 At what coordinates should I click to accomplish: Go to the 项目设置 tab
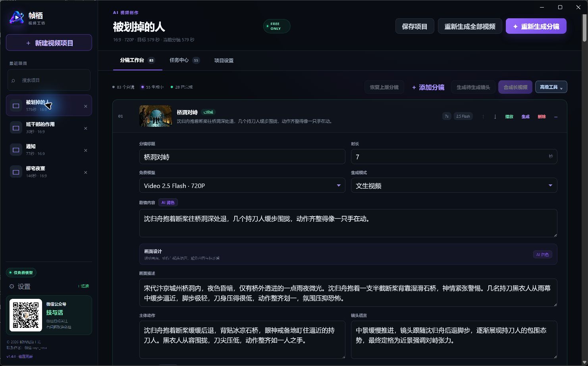click(224, 60)
